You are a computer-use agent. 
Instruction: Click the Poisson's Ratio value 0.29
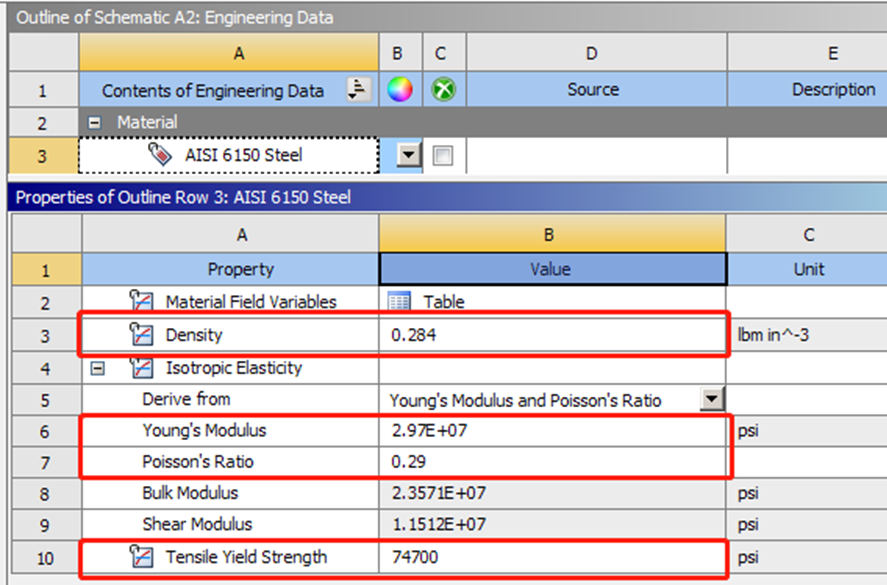[x=408, y=462]
